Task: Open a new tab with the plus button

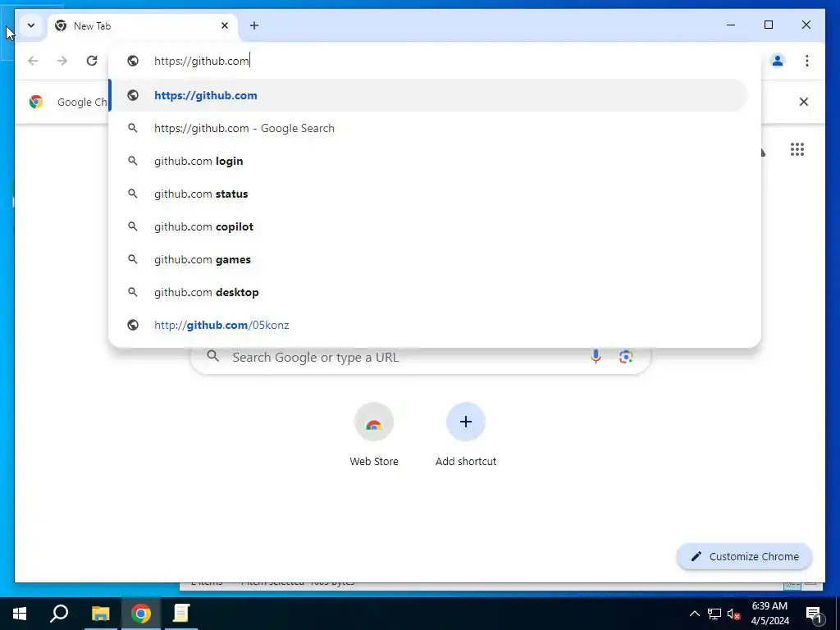Action: point(254,25)
